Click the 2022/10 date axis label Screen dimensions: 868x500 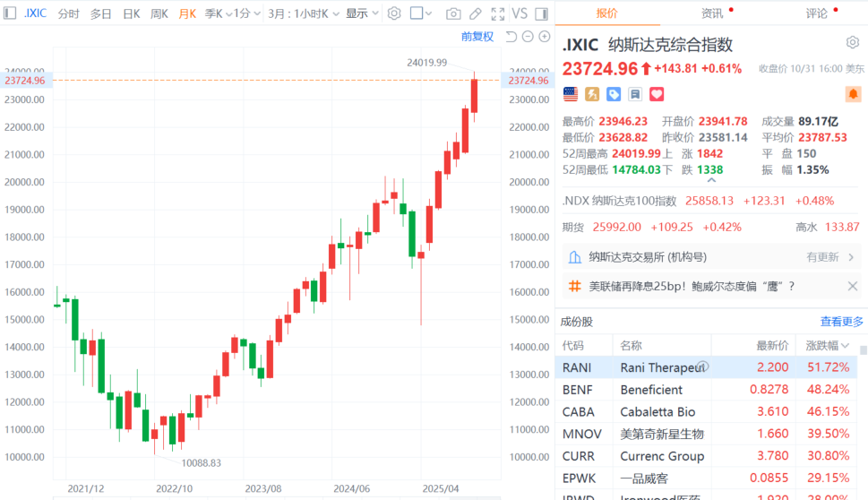tap(175, 488)
